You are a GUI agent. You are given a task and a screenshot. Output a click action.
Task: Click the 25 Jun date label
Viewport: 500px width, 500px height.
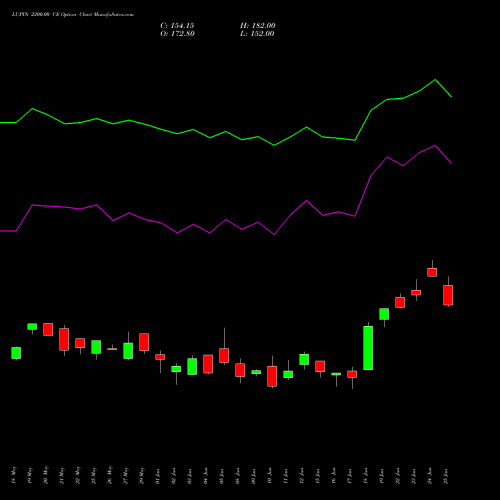pos(446,476)
